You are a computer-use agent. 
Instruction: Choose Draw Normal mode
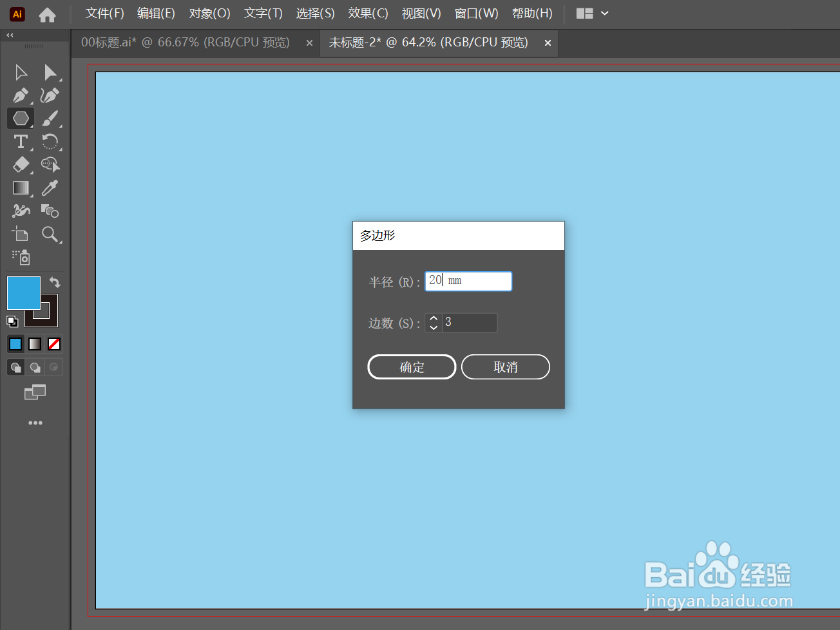click(15, 367)
